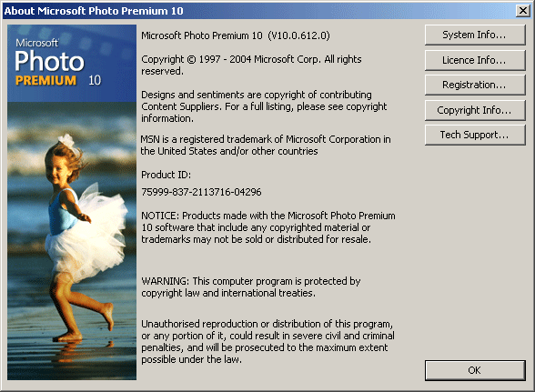Click the WARNING paragraph text

tap(251, 286)
